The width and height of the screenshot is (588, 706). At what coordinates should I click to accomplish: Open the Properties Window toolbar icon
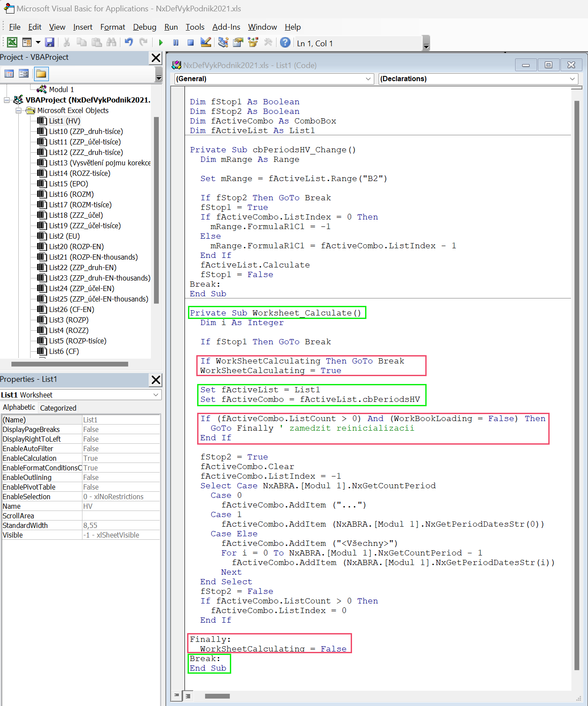point(238,42)
